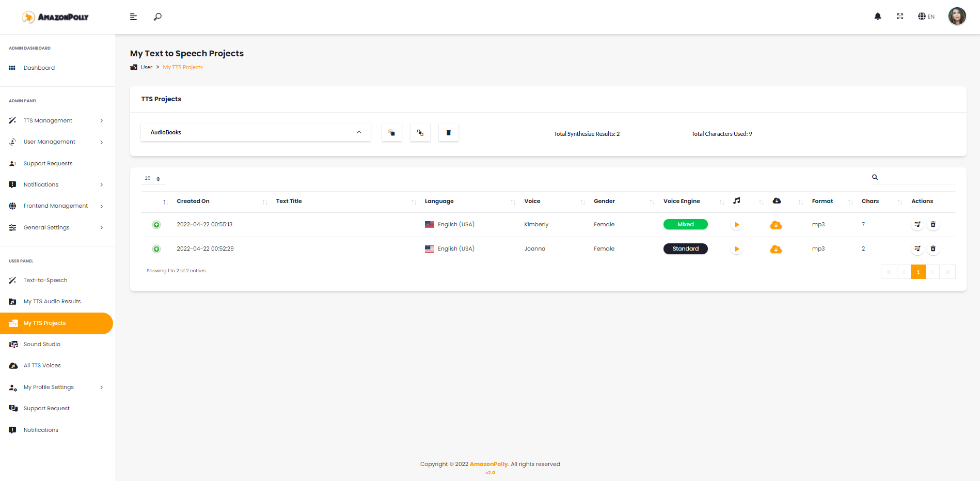980x481 pixels.
Task: Open My TTS Audio Results
Action: [57, 302]
